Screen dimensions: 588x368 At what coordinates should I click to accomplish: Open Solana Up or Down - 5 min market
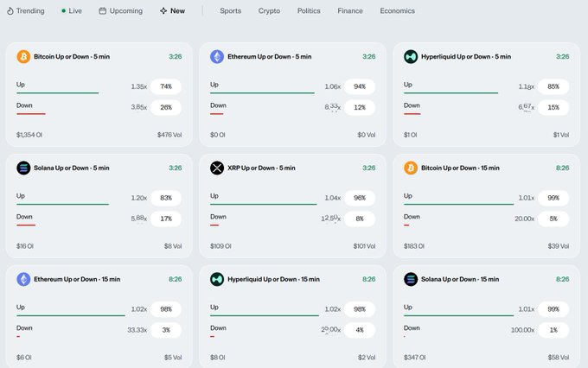point(72,168)
